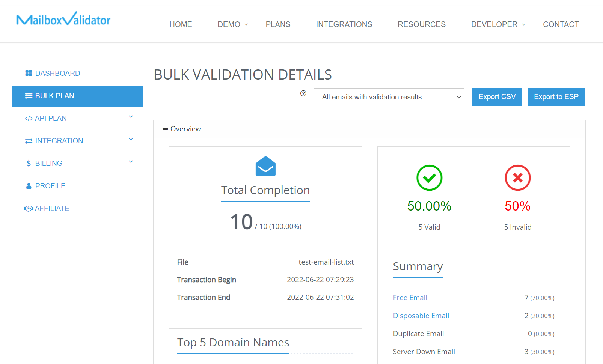Open the Demo menu dropdown arrow
This screenshot has height=364, width=603.
coord(246,24)
